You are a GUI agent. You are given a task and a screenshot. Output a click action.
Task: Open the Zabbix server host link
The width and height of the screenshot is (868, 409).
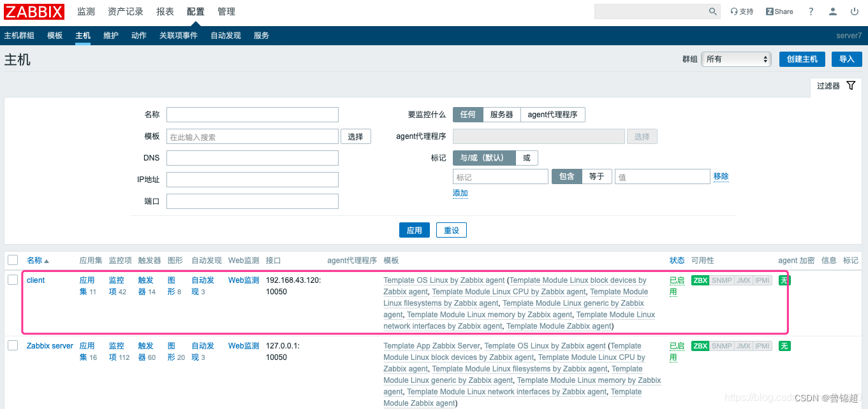[x=50, y=346]
